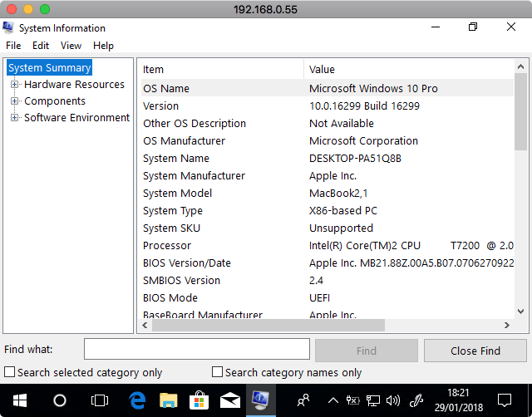Image resolution: width=532 pixels, height=417 pixels.
Task: Close the macOS remote window red button
Action: coord(12,9)
